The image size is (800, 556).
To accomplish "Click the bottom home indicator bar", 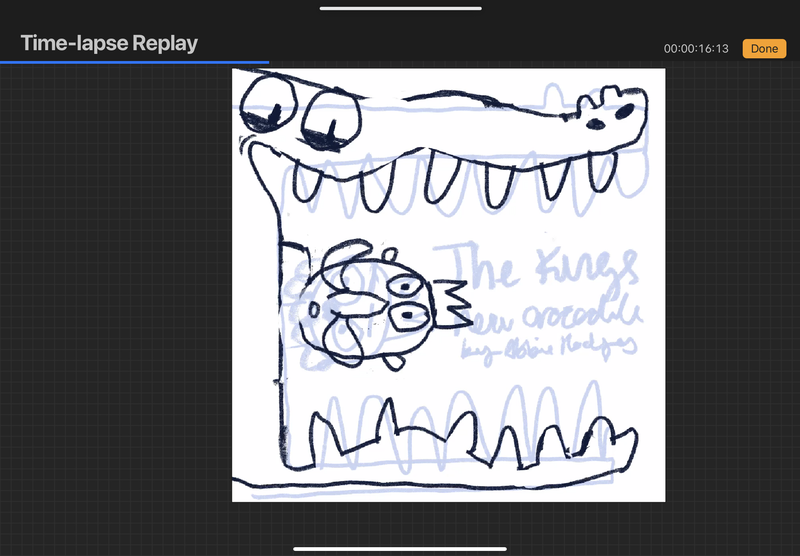I will (400, 548).
